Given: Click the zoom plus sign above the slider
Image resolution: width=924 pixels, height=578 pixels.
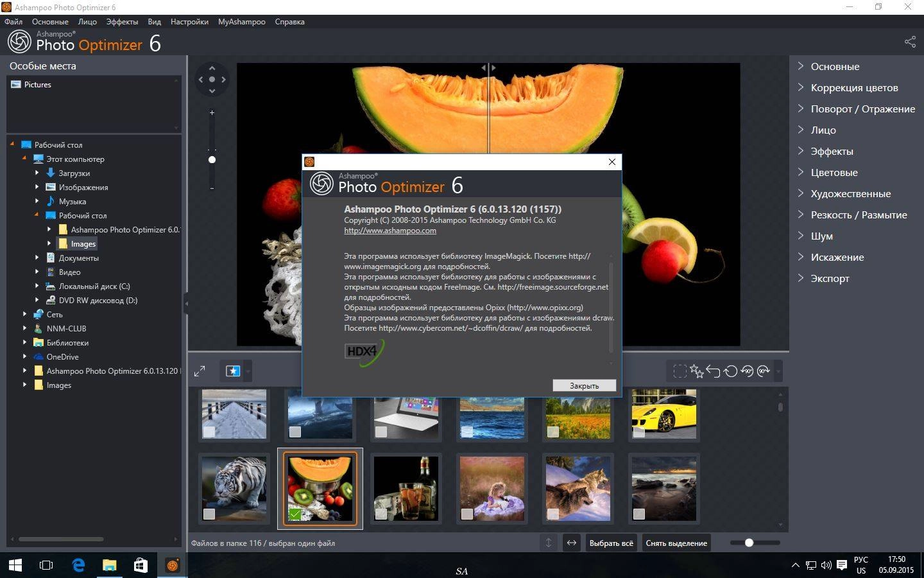Looking at the screenshot, I should click(212, 112).
